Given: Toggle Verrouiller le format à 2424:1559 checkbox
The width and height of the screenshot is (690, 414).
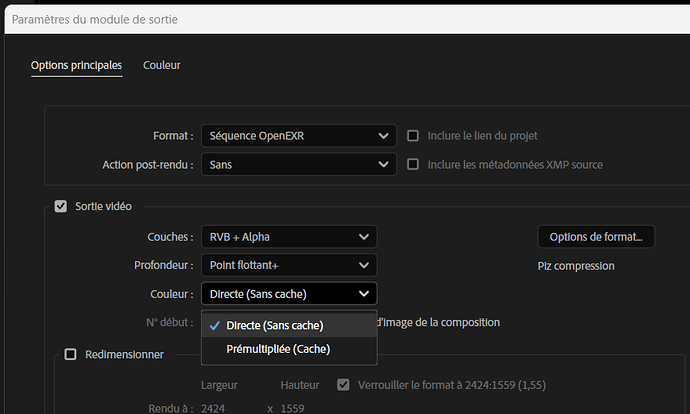Looking at the screenshot, I should pos(344,384).
